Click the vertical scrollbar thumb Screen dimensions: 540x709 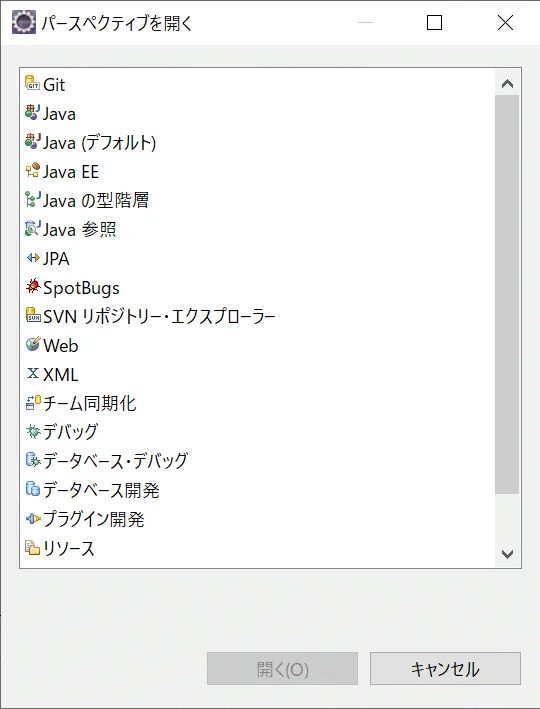[507, 294]
